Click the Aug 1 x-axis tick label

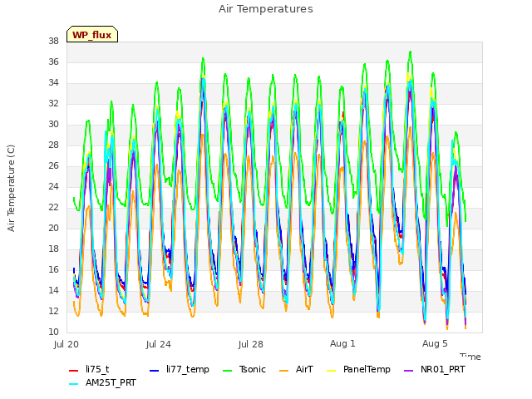pos(342,343)
